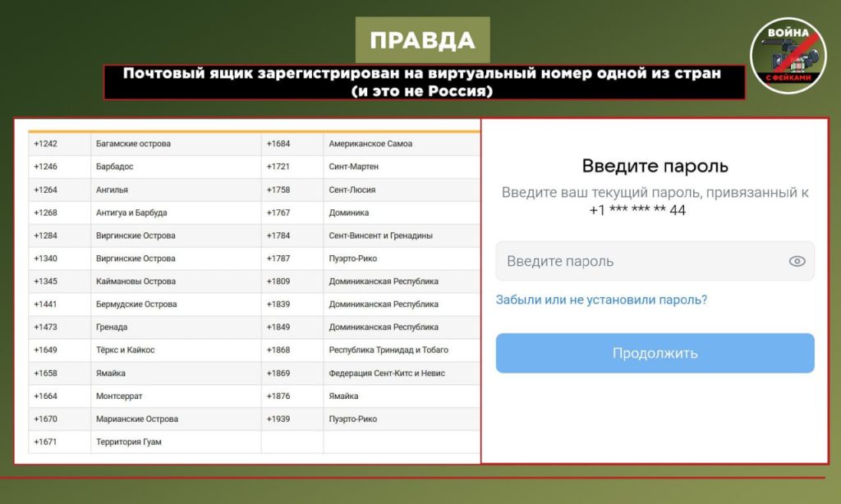Click the headline about Почтовый ящик
841x504 pixels.
click(422, 82)
